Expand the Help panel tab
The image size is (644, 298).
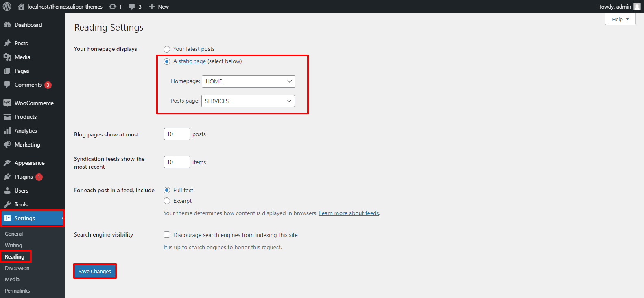620,19
